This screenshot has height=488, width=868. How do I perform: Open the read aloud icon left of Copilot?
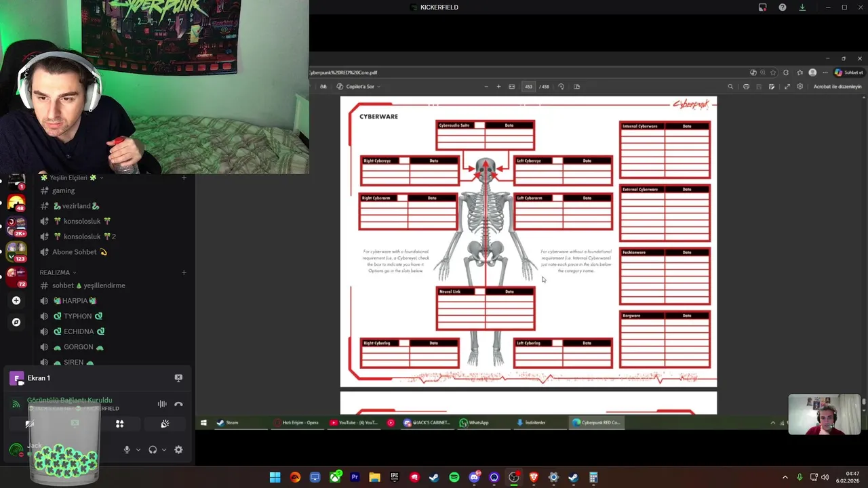(323, 87)
